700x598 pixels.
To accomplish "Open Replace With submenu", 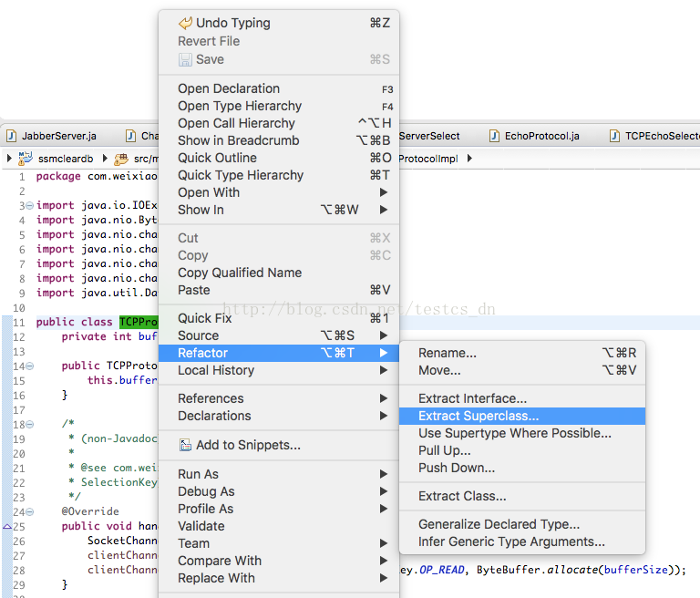I will pos(279,578).
